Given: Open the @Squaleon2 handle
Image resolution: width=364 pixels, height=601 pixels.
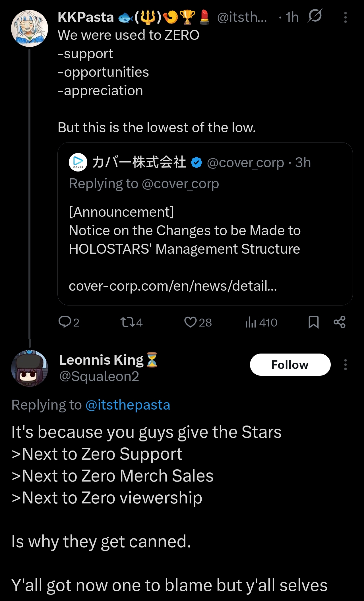Looking at the screenshot, I should coord(99,376).
